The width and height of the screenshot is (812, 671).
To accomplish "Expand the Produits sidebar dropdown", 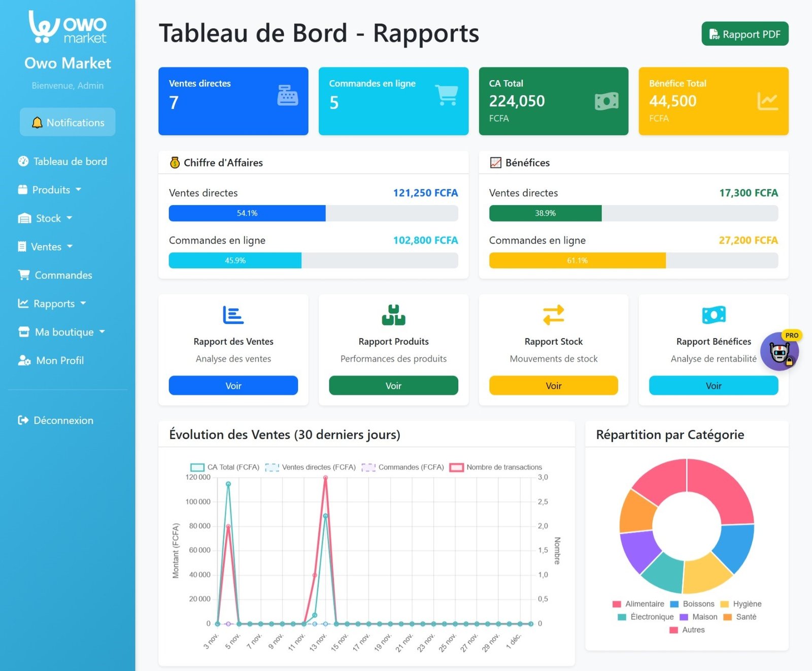I will [x=50, y=190].
